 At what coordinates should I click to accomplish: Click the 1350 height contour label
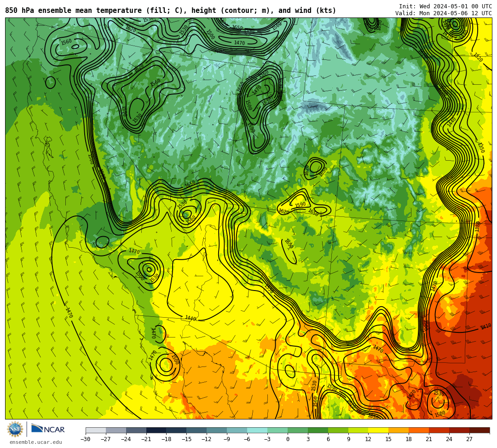pos(481,147)
